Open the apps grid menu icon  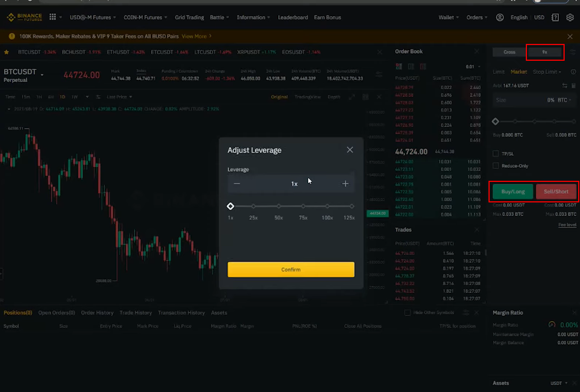(x=53, y=17)
